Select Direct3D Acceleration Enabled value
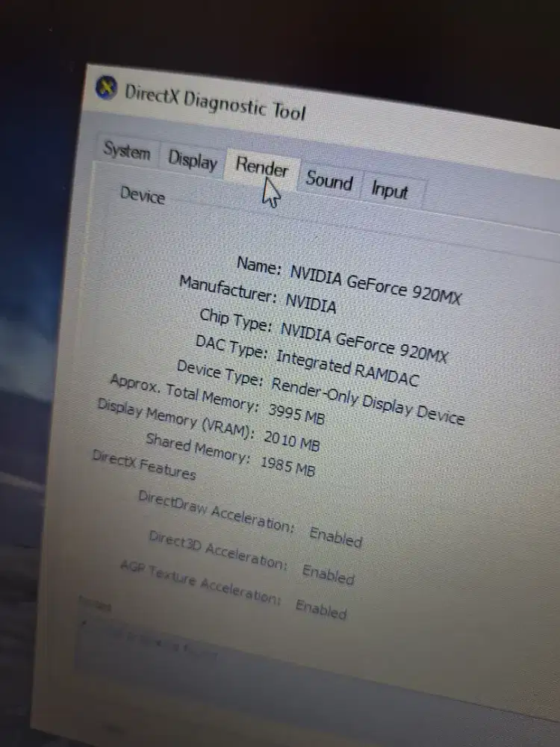560x747 pixels. 329,574
